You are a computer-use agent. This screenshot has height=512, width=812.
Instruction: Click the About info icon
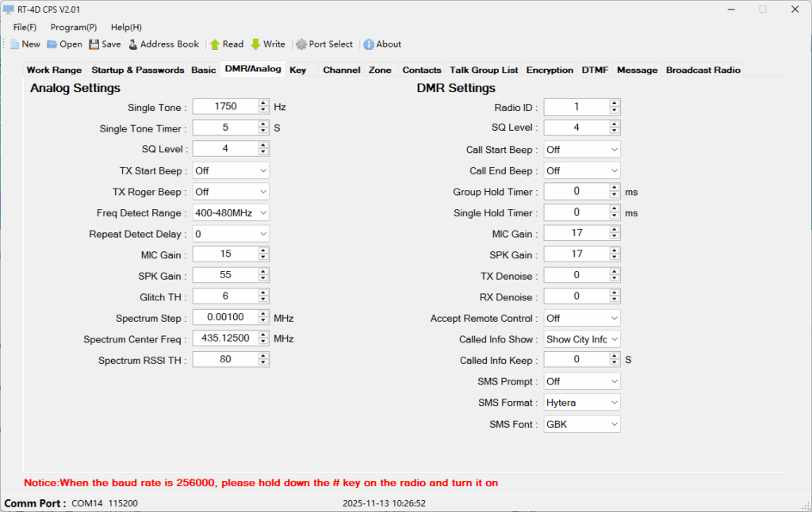[368, 44]
